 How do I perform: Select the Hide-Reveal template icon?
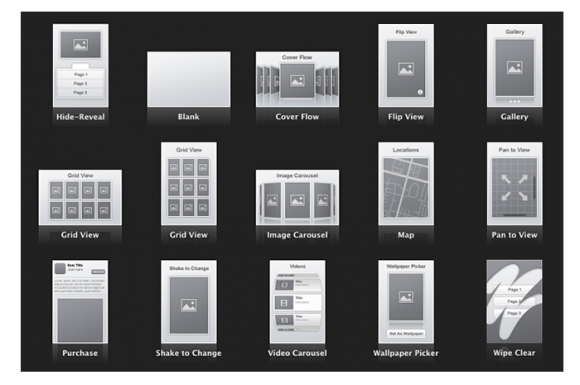click(81, 66)
